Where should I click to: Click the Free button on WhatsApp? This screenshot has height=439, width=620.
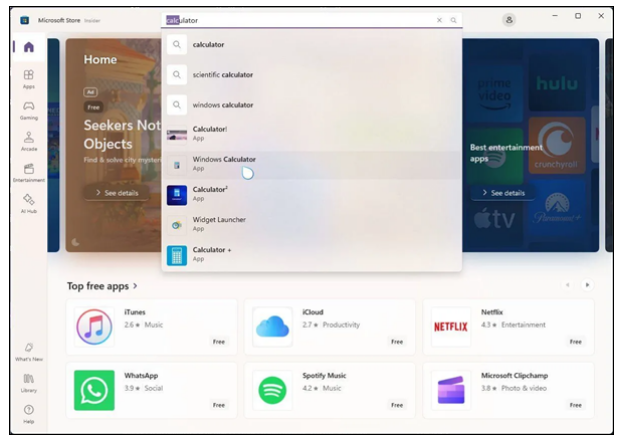tap(219, 405)
